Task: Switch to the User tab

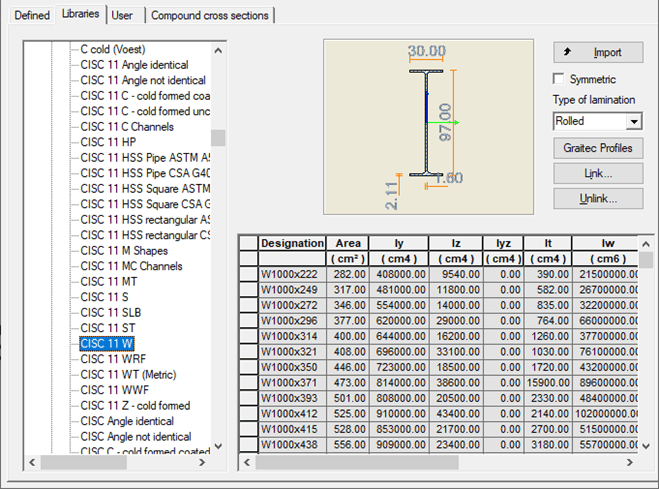Action: click(x=122, y=15)
